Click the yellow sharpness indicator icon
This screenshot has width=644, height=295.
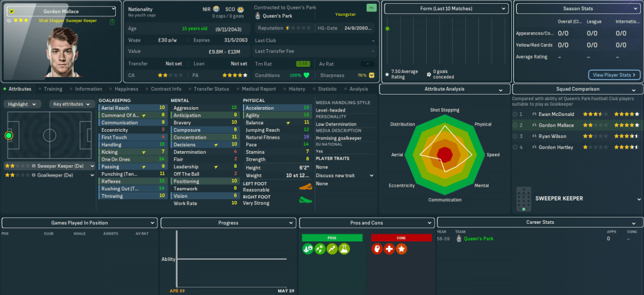click(371, 74)
